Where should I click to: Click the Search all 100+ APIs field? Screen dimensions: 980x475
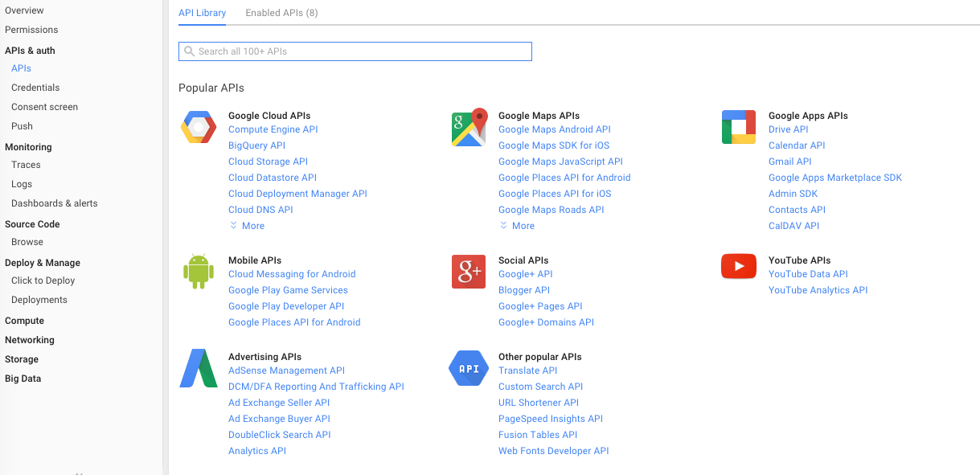(355, 51)
